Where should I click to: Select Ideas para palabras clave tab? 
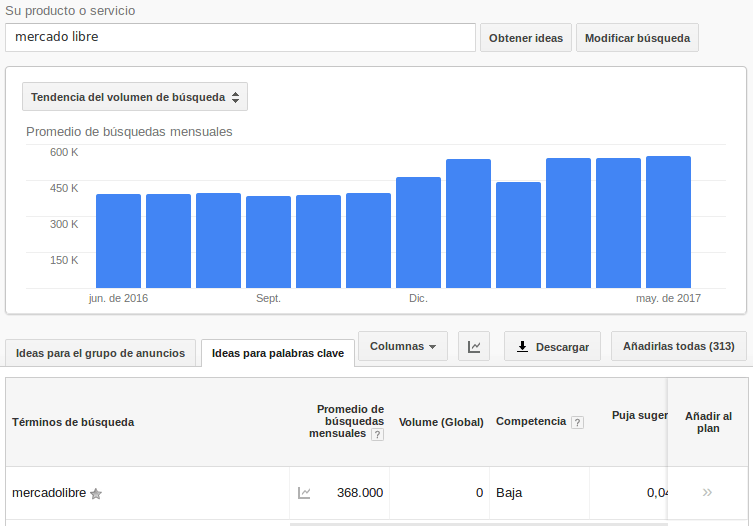coord(278,353)
